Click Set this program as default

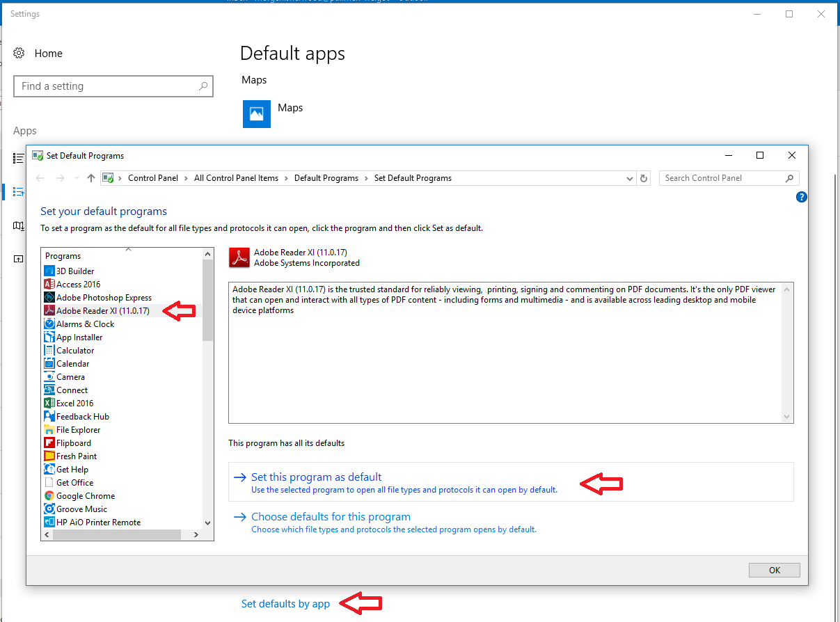[x=316, y=477]
